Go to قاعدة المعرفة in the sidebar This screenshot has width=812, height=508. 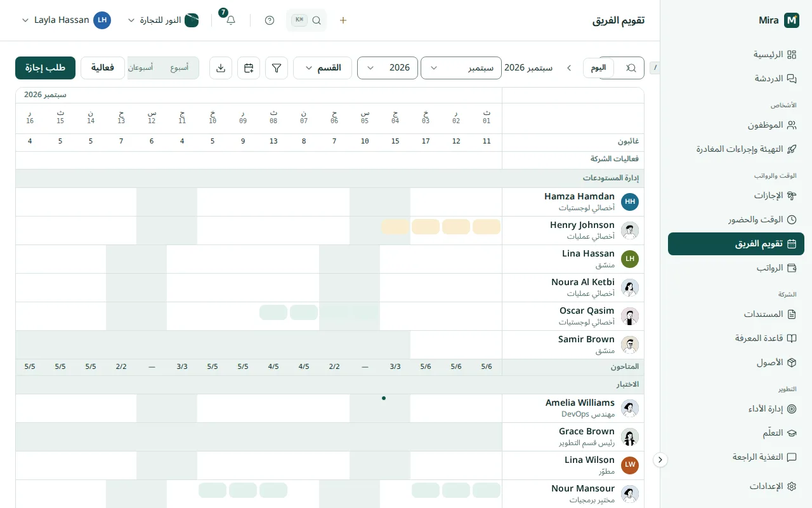[x=736, y=338]
